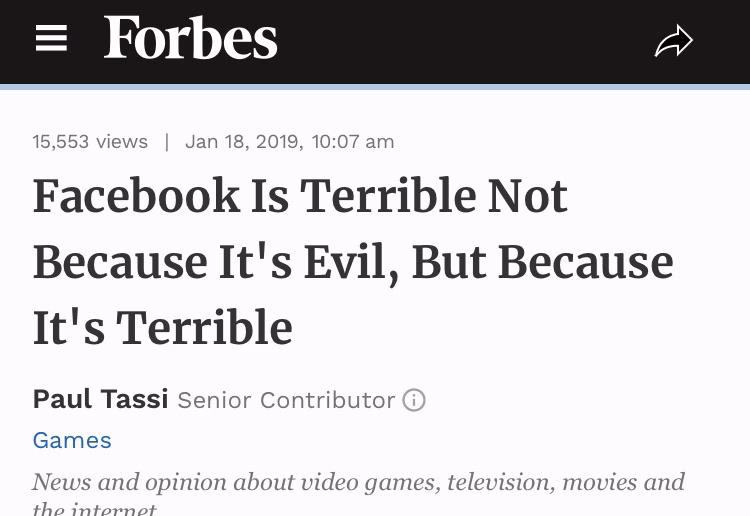750x516 pixels.
Task: Click the 15,553 views counter
Action: (x=90, y=142)
